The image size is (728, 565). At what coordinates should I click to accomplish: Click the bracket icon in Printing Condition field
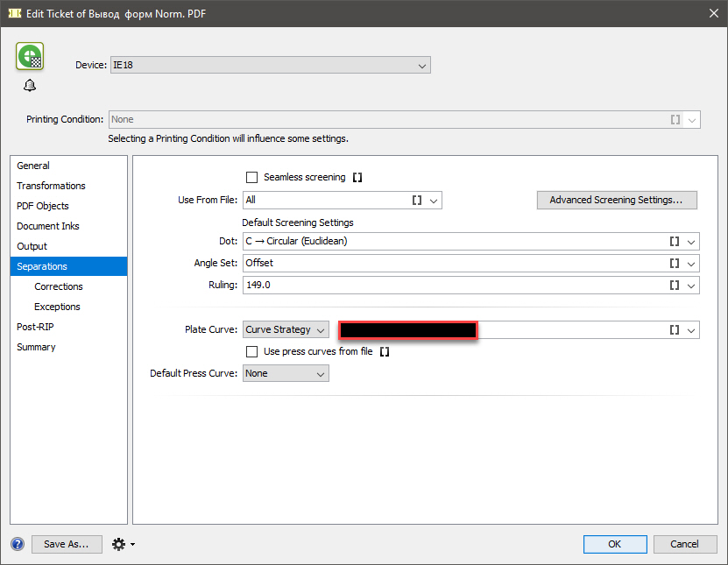(675, 120)
